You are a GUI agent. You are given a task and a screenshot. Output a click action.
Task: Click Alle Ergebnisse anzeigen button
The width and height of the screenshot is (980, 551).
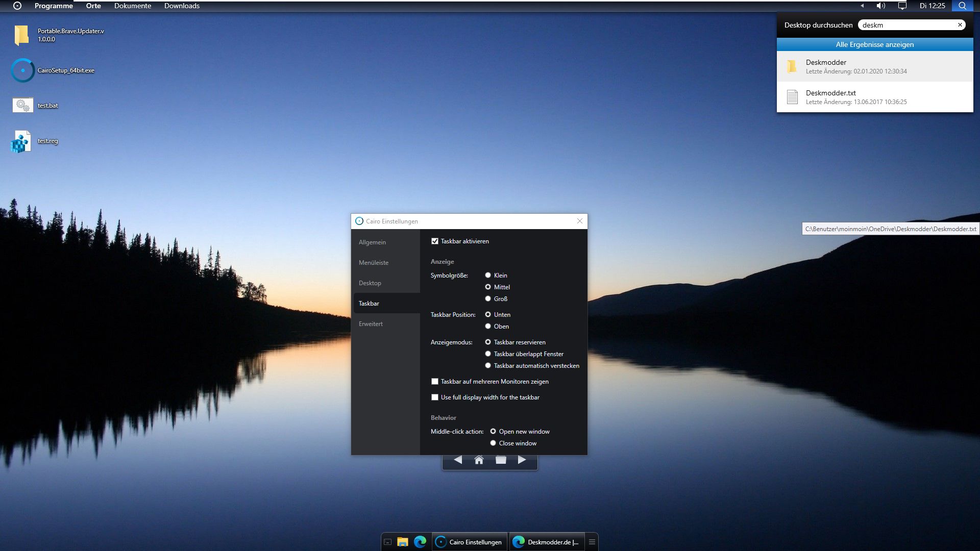point(875,44)
